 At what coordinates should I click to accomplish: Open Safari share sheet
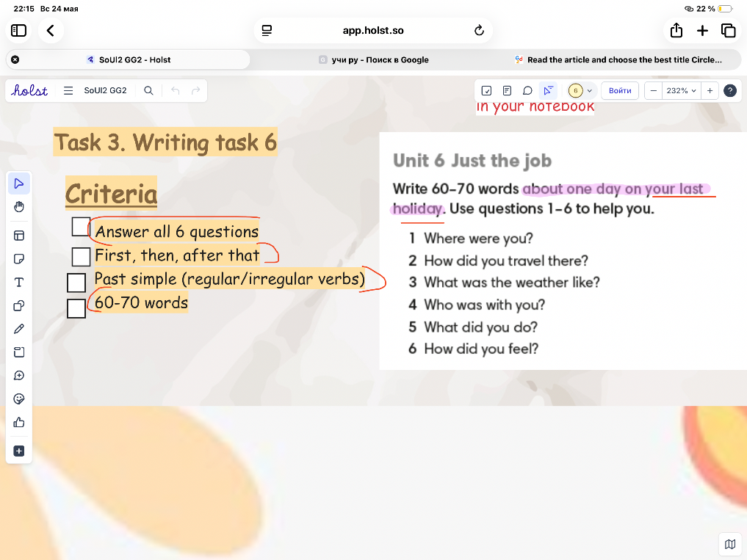676,31
